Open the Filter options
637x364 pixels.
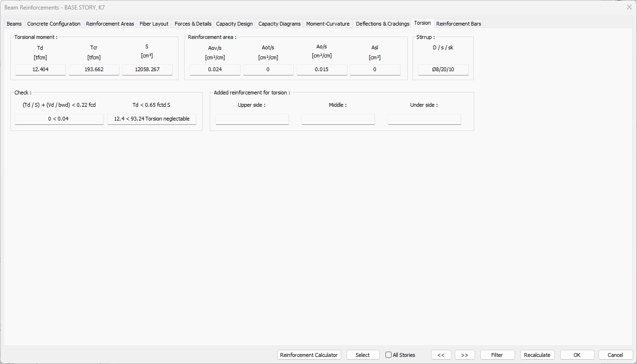(497, 355)
